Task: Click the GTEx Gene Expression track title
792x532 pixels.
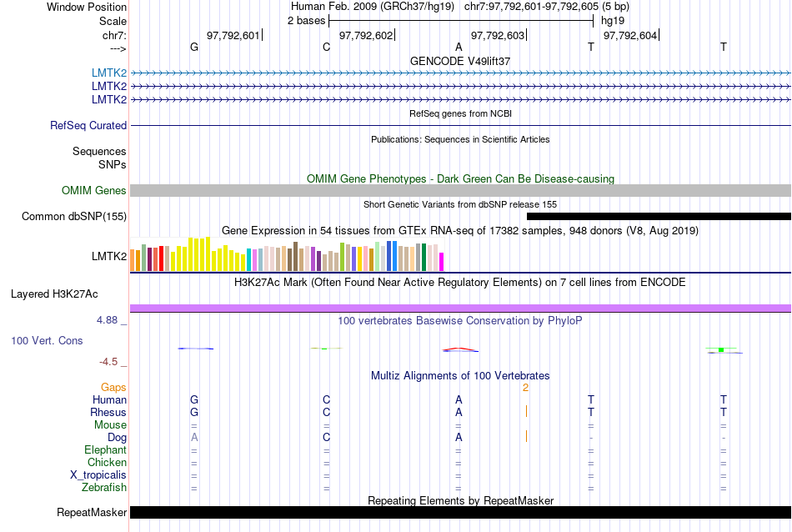Action: click(460, 231)
